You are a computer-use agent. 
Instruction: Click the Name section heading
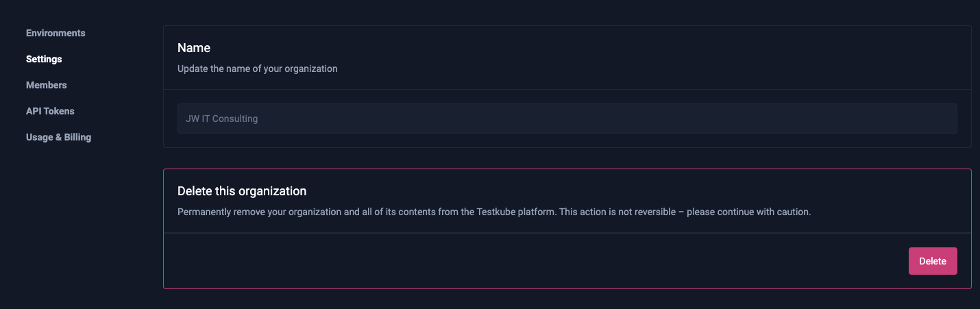[x=194, y=48]
